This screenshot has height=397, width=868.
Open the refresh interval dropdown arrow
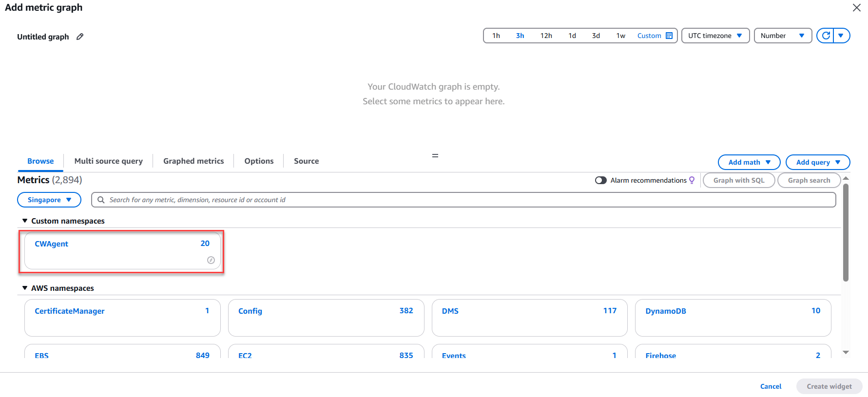click(x=841, y=36)
